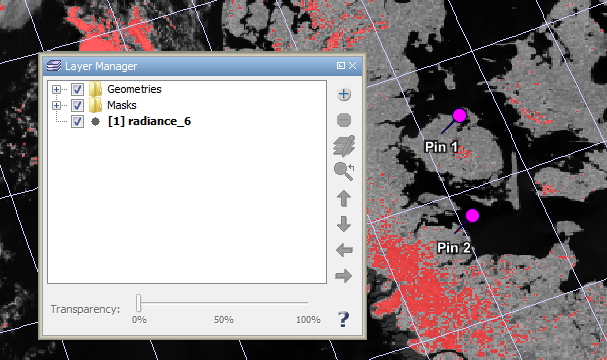Click the Add Layer plus icon

344,94
